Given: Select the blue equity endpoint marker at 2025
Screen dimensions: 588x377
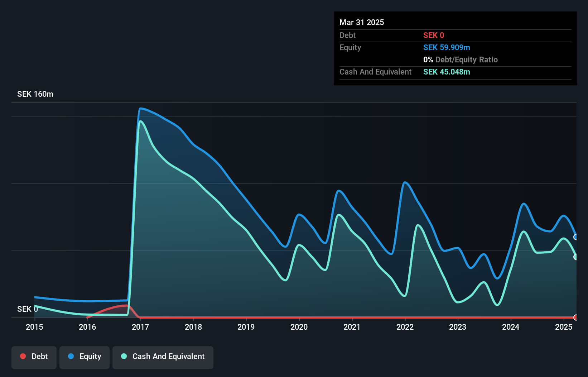Looking at the screenshot, I should [575, 237].
